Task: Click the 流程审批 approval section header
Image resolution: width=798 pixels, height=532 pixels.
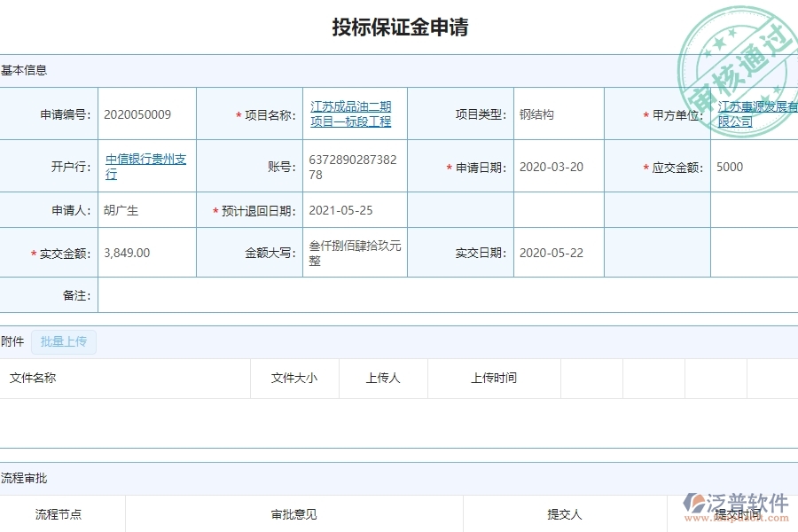Action: point(24,478)
